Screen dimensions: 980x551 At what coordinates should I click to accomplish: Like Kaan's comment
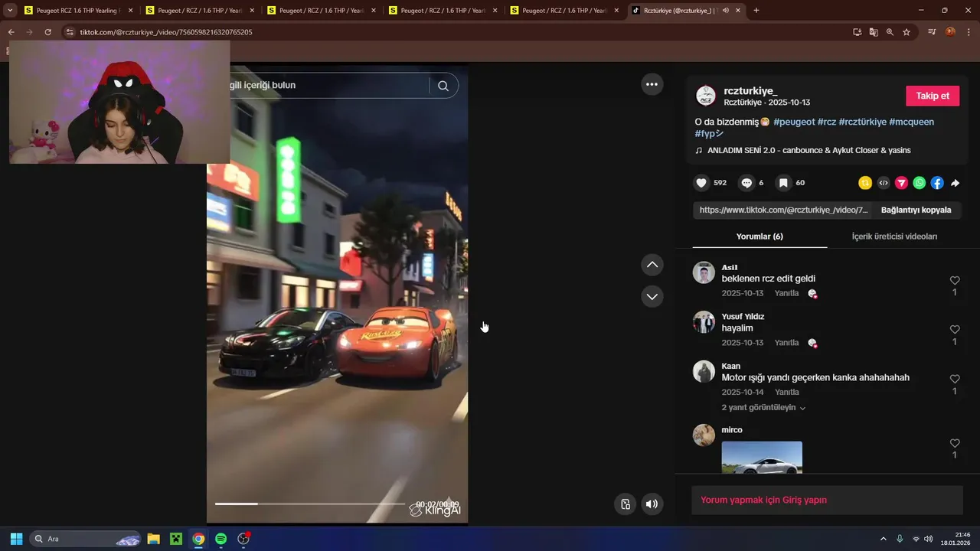click(x=955, y=380)
